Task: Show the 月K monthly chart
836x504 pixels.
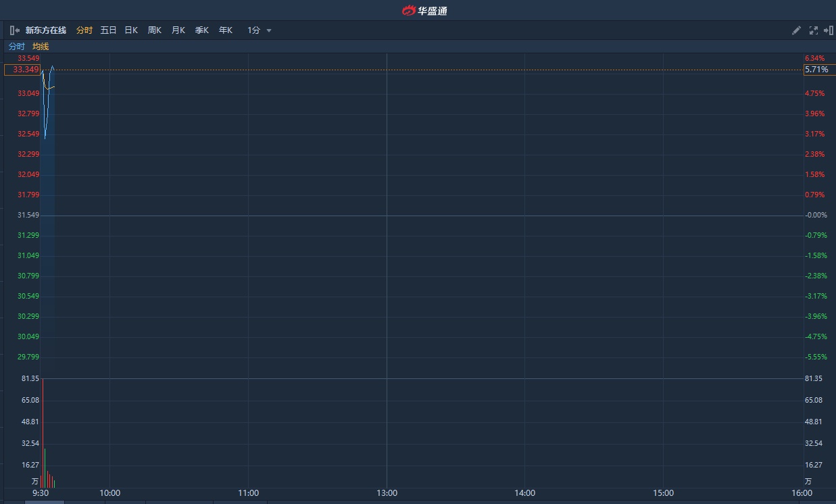Action: click(178, 30)
